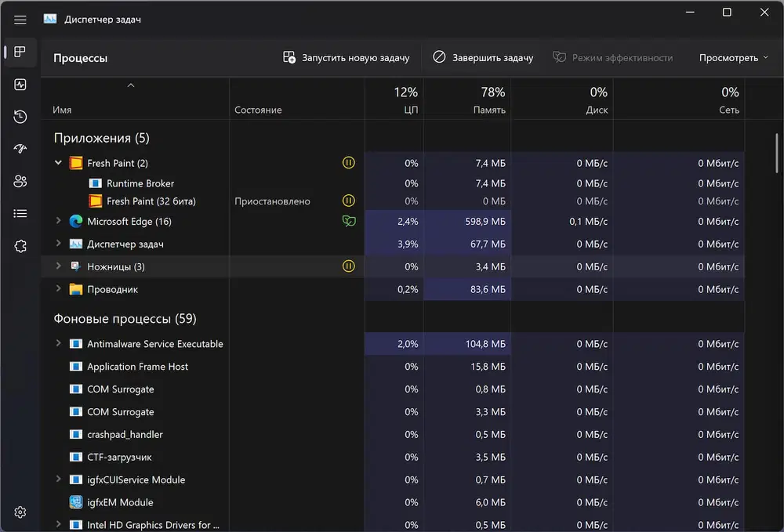784x532 pixels.
Task: Open the Performance page in sidebar
Action: pos(20,85)
